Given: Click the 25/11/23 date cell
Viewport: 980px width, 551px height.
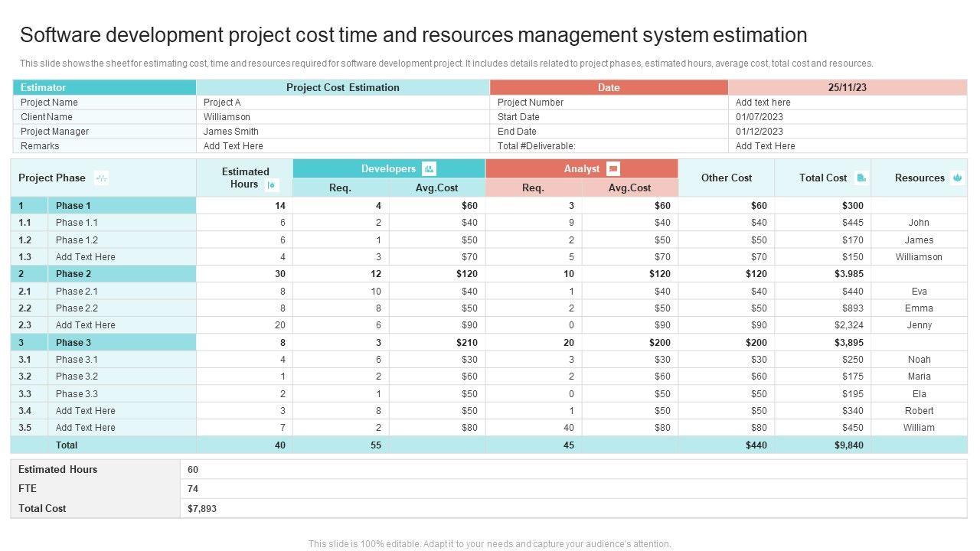Looking at the screenshot, I should pos(847,87).
